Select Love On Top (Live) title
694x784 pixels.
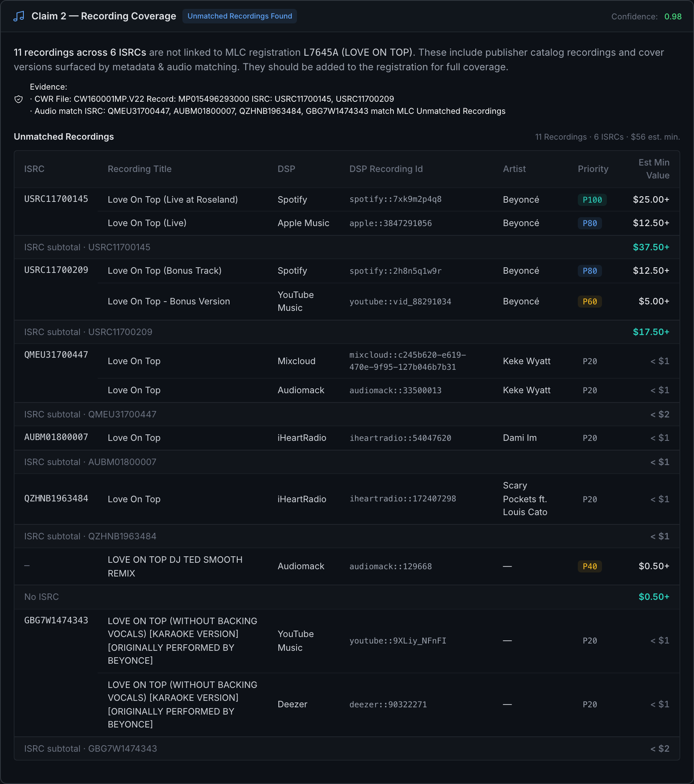coord(147,223)
